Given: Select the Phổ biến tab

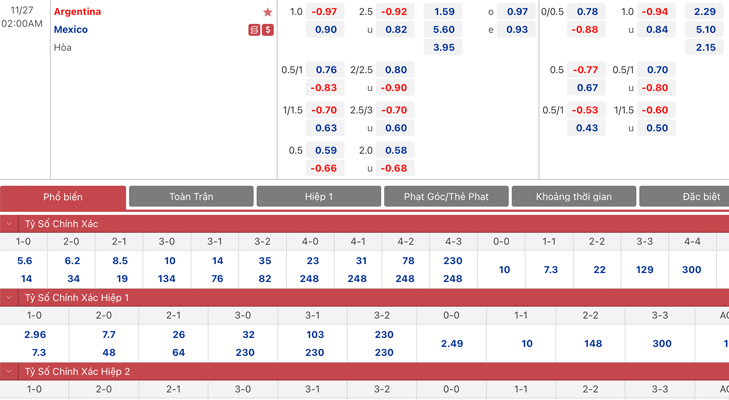Looking at the screenshot, I should 63,197.
